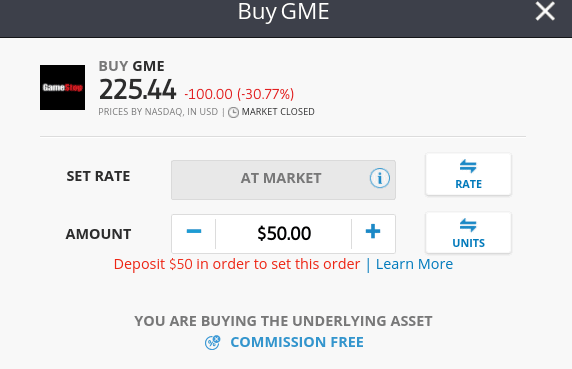Click the market closed clock icon
This screenshot has width=572, height=369.
click(x=233, y=112)
